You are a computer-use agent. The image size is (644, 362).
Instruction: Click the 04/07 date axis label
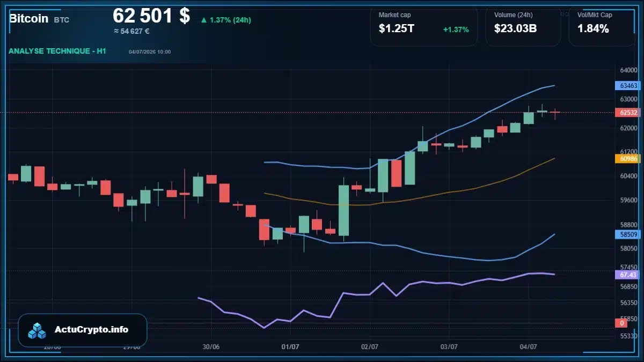click(529, 346)
